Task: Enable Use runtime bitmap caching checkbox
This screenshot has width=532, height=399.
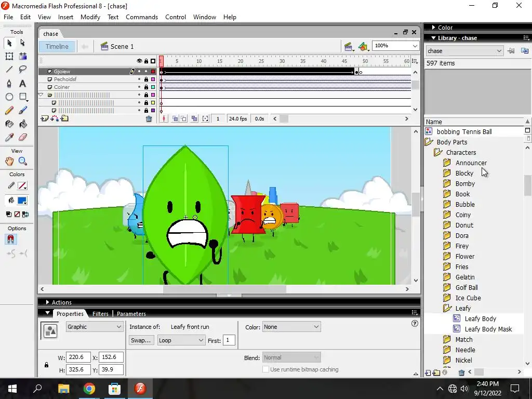Action: point(265,369)
